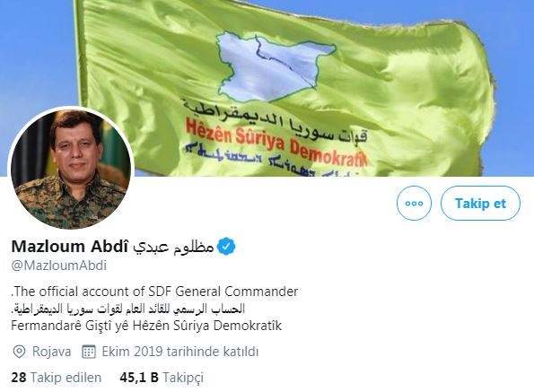Open the three-dot more options button

pos(414,203)
